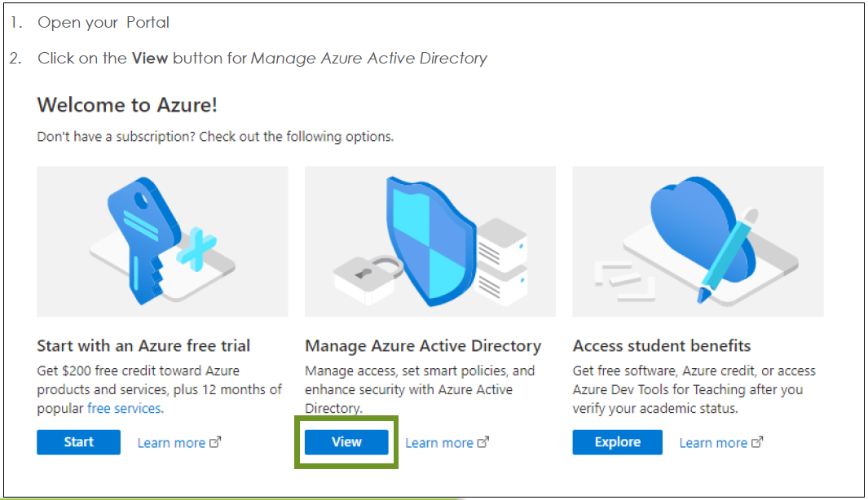Open Learn more link beside View button
868x500 pixels.
click(x=439, y=443)
